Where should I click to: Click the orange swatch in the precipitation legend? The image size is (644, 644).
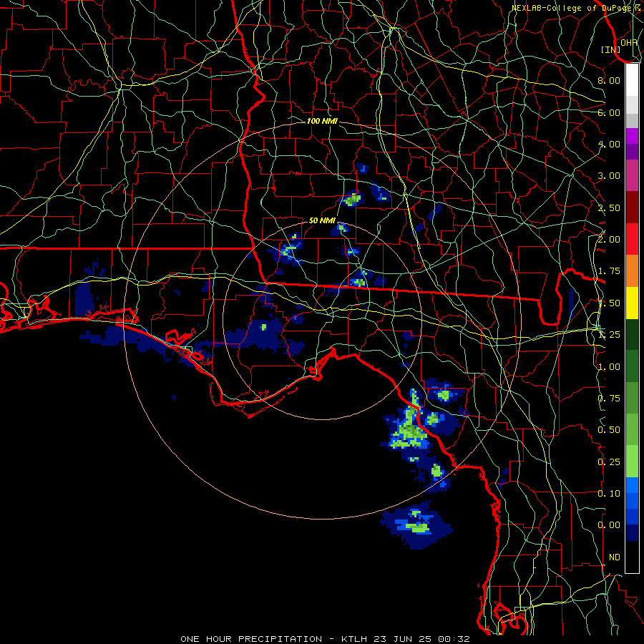click(632, 270)
